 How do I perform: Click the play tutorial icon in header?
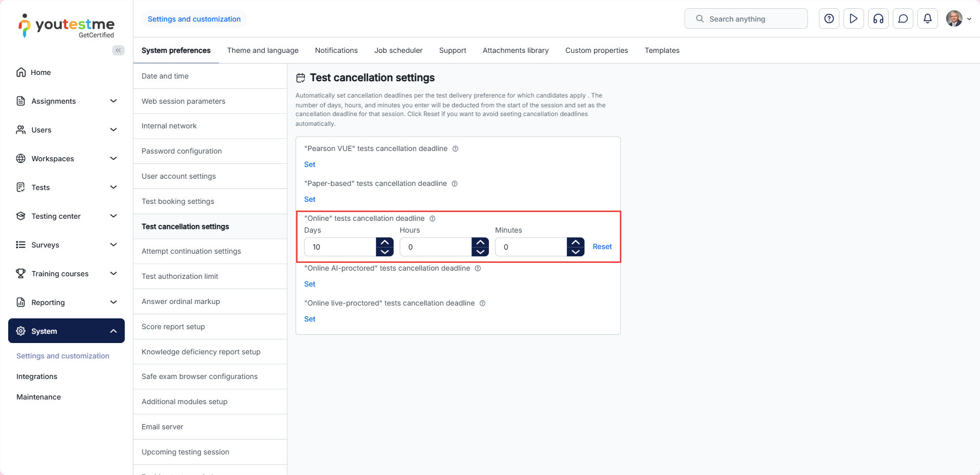(x=853, y=19)
